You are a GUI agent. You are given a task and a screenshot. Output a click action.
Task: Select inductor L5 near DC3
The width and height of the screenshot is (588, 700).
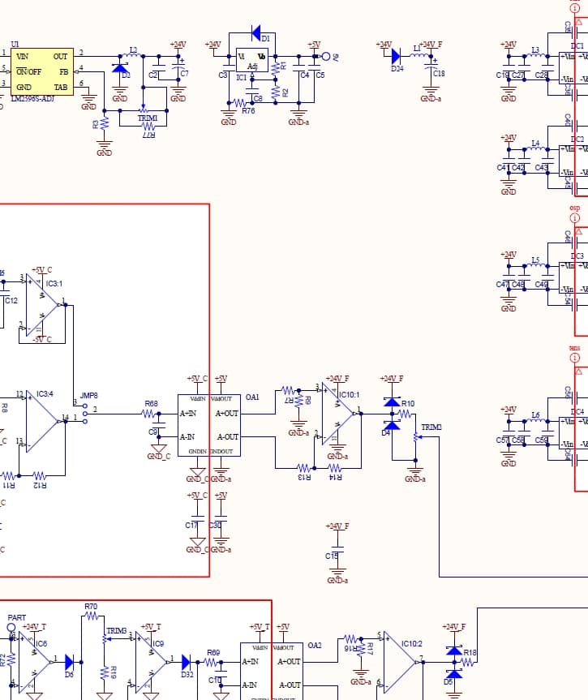pyautogui.click(x=536, y=265)
